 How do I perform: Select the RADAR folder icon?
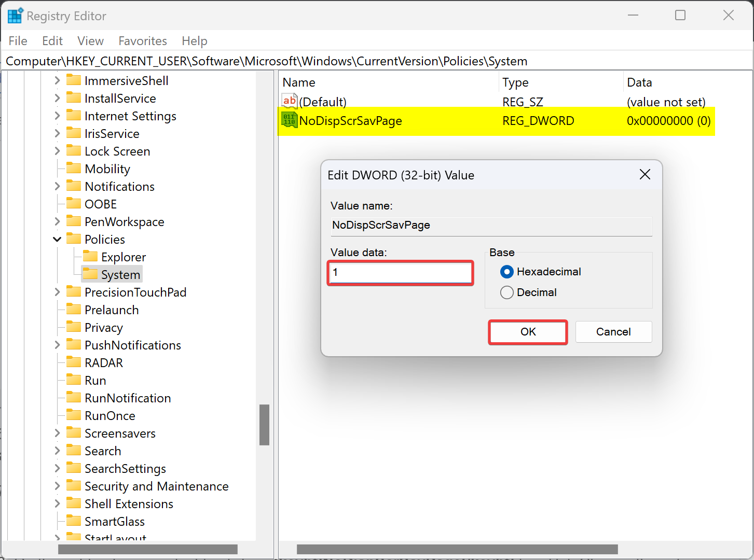74,362
